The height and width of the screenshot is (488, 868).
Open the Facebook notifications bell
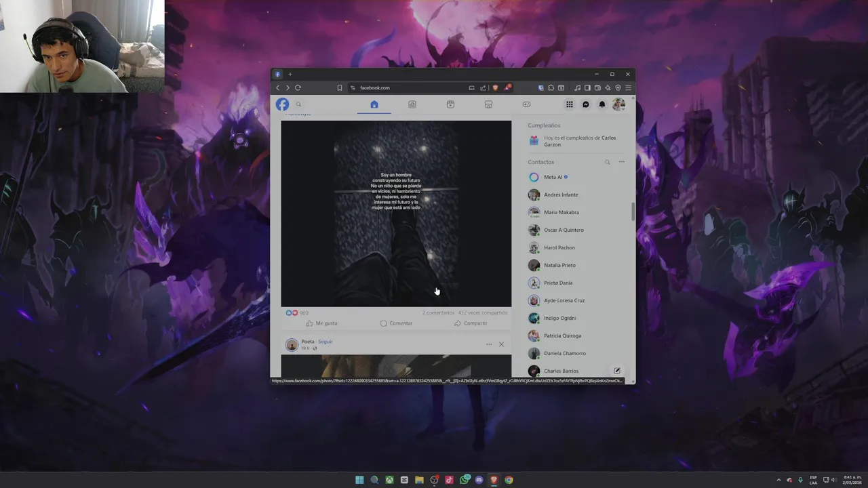(x=602, y=104)
